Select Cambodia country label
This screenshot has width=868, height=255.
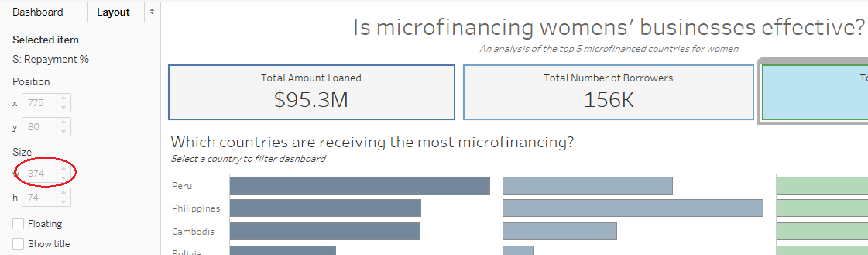point(193,231)
